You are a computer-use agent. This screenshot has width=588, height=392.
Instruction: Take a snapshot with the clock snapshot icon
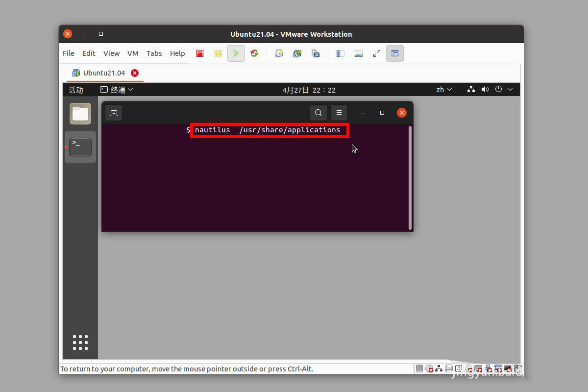pyautogui.click(x=279, y=53)
